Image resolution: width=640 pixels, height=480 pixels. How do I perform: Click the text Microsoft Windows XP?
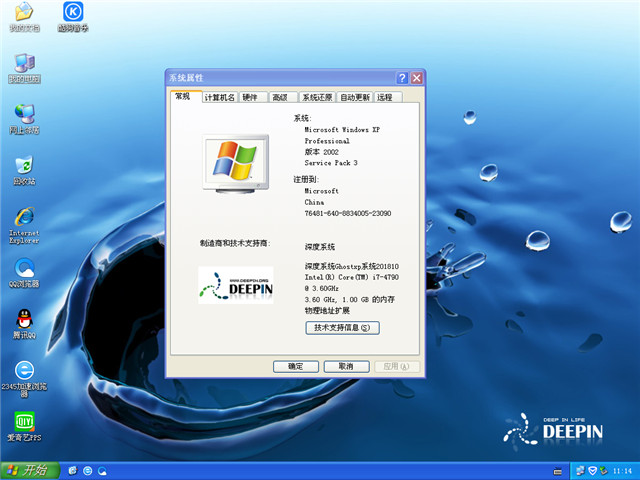[342, 129]
